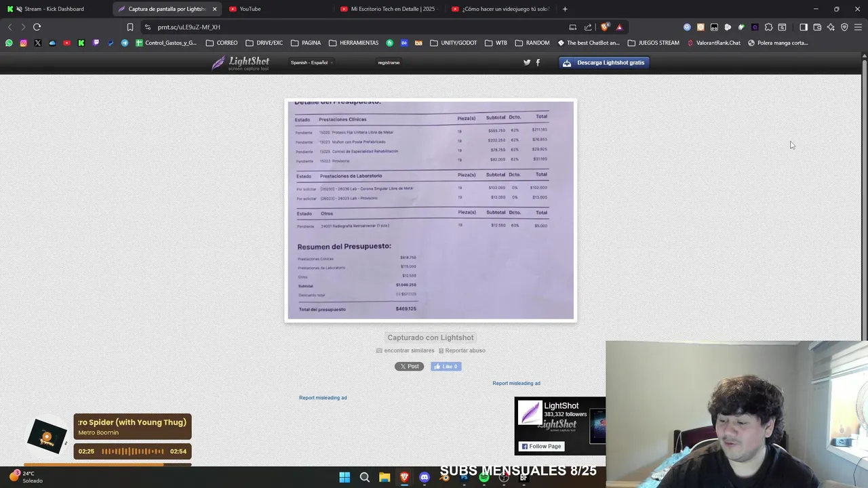The height and width of the screenshot is (488, 868).
Task: Bookmark this page with the bookmark icon
Action: [130, 27]
